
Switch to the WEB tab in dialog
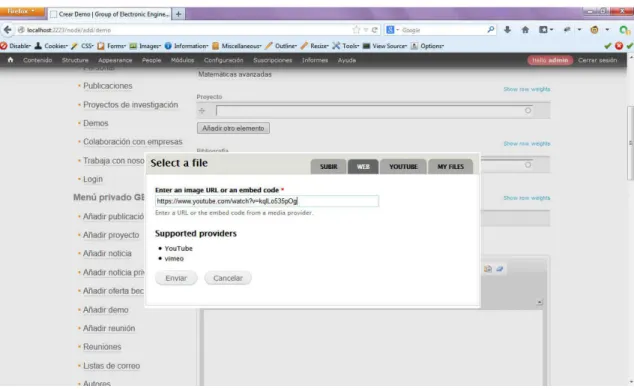pos(363,167)
